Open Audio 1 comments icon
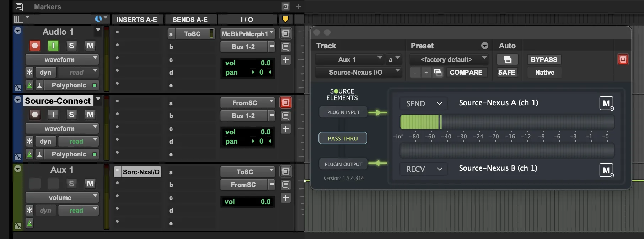This screenshot has height=239, width=644. coord(285,47)
